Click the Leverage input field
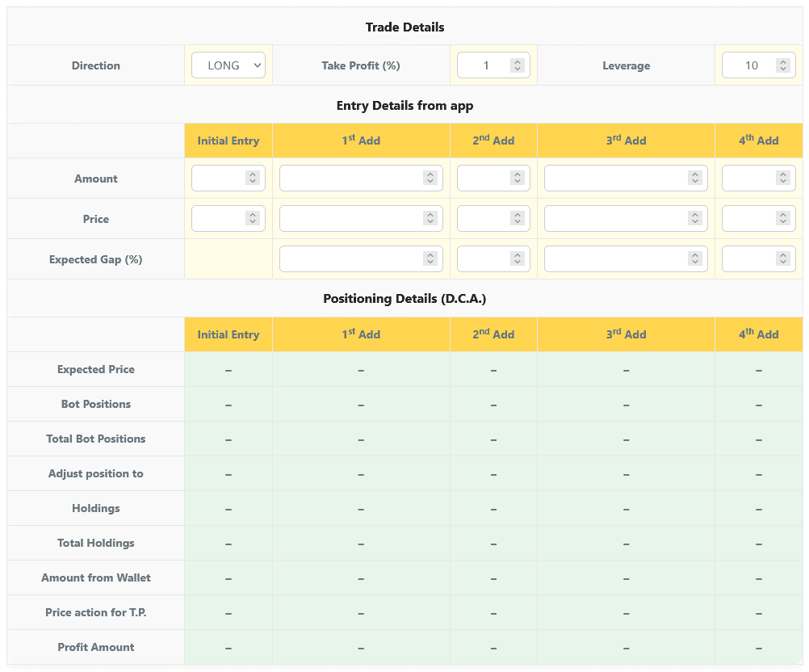This screenshot has height=672, width=809. (x=758, y=65)
